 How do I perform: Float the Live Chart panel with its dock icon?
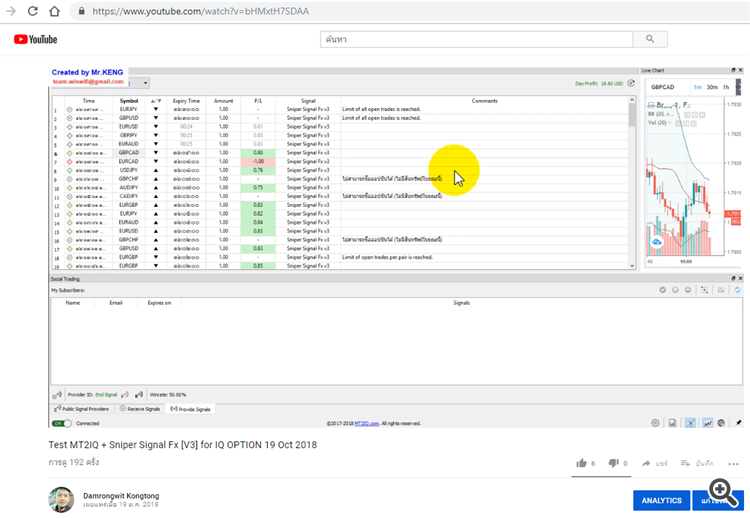[x=733, y=70]
